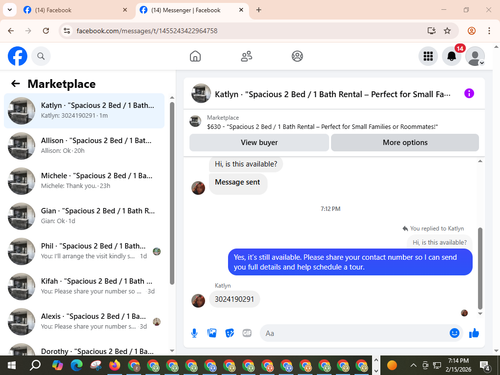Viewport: 500px width, 375px height.
Task: Open the Windows Start menu
Action: [x=12, y=366]
